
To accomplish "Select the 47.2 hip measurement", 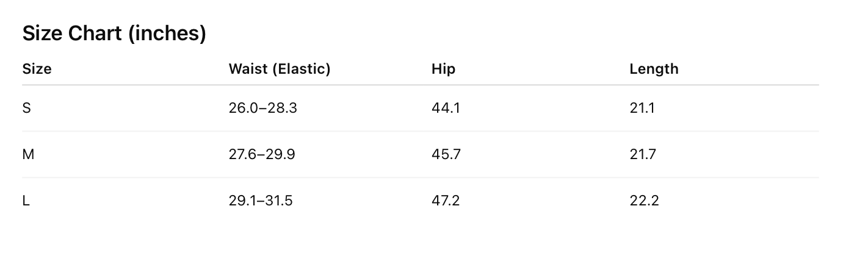I will point(445,201).
